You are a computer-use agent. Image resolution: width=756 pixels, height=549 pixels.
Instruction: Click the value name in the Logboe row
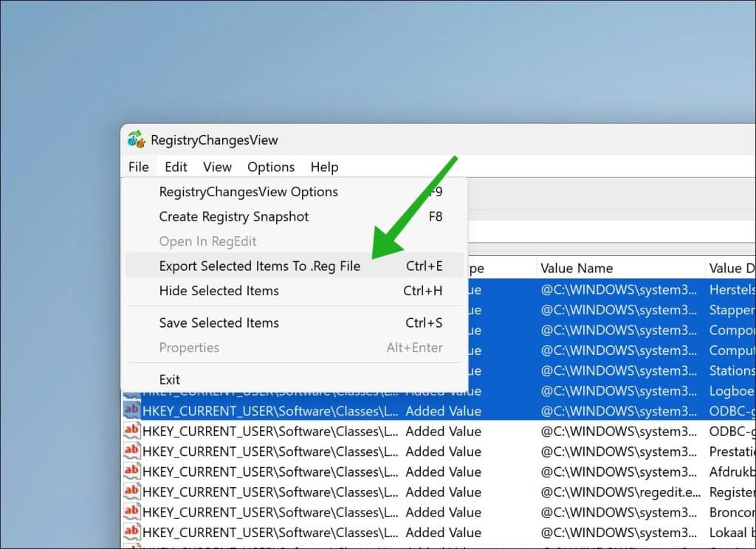click(619, 390)
